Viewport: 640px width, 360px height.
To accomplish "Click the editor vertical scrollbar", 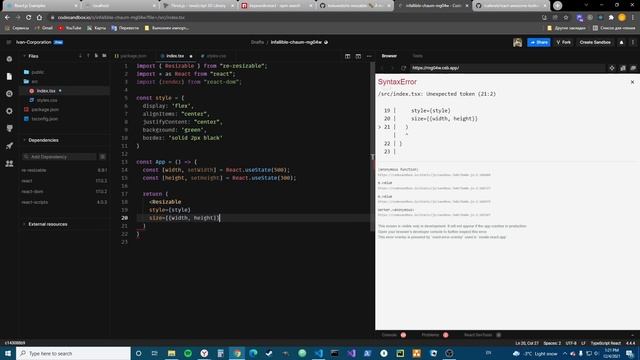I will coord(372,147).
